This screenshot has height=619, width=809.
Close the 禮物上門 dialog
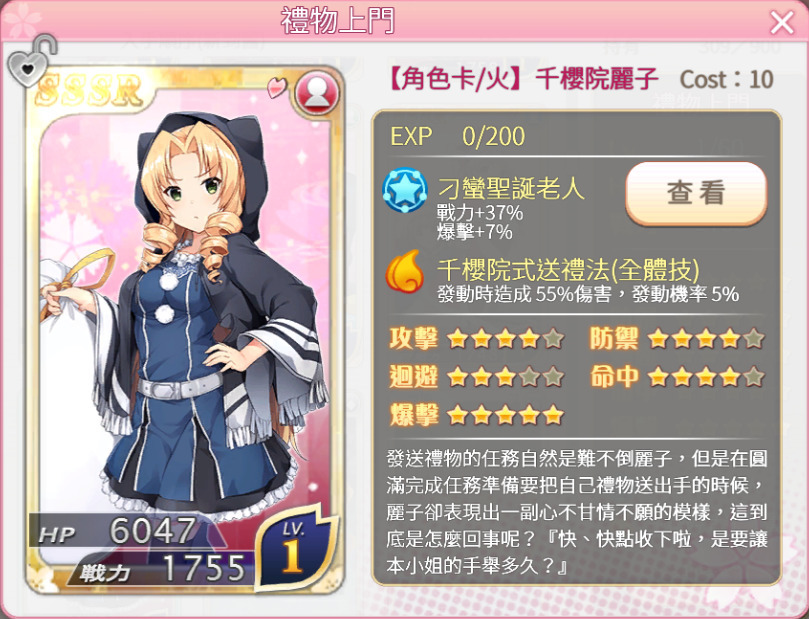(x=782, y=22)
